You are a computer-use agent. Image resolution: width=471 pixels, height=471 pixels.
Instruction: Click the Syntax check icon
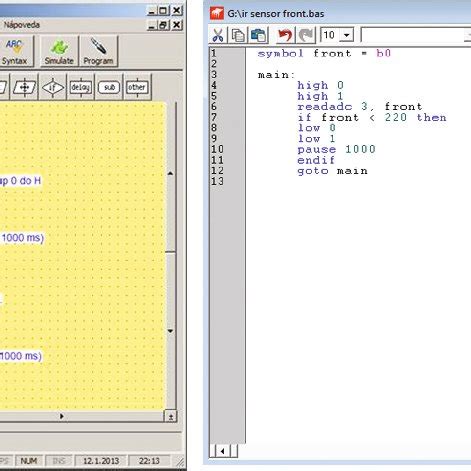pyautogui.click(x=15, y=52)
